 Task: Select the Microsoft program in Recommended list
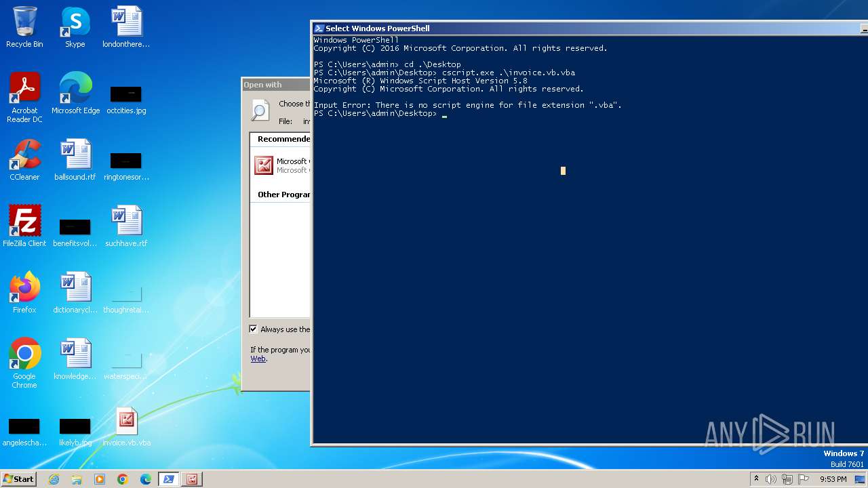tap(280, 165)
